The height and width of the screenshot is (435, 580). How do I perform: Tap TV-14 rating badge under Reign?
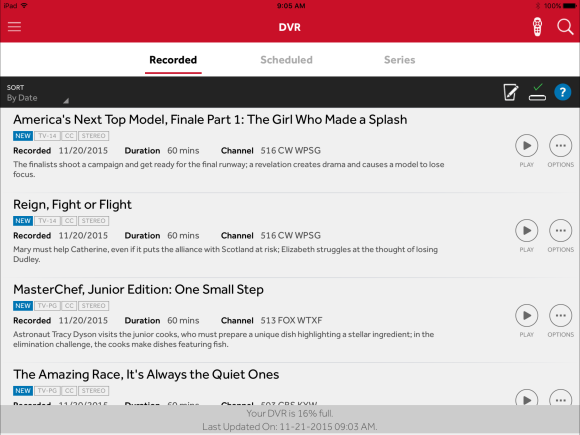[47, 221]
